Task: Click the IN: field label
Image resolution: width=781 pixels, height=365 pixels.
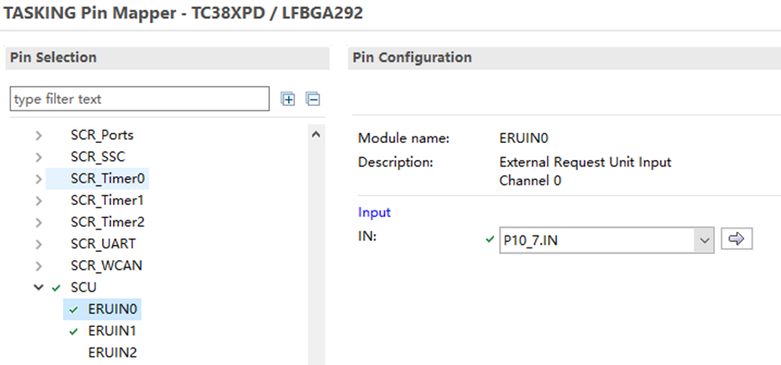Action: pyautogui.click(x=368, y=237)
